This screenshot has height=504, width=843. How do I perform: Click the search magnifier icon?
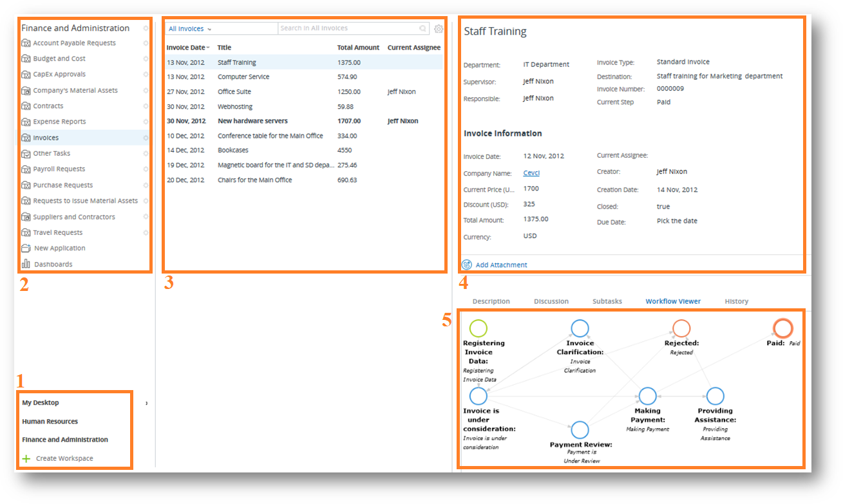pos(422,29)
